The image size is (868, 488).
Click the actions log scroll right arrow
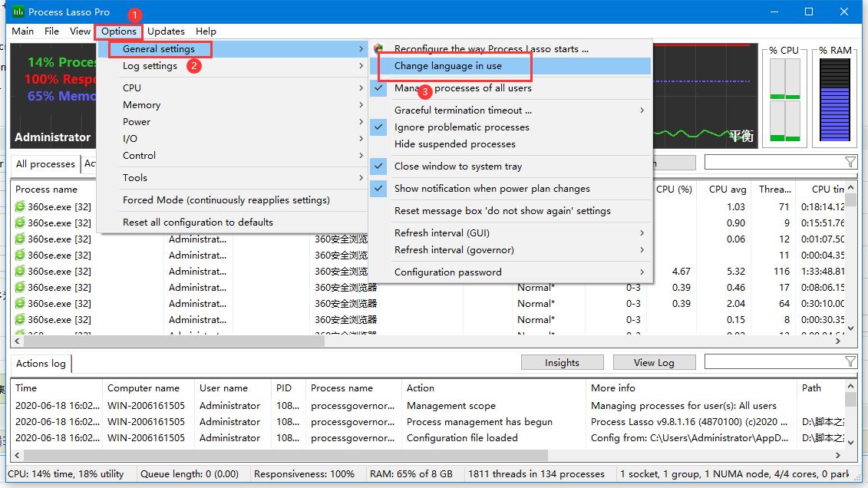(837, 455)
